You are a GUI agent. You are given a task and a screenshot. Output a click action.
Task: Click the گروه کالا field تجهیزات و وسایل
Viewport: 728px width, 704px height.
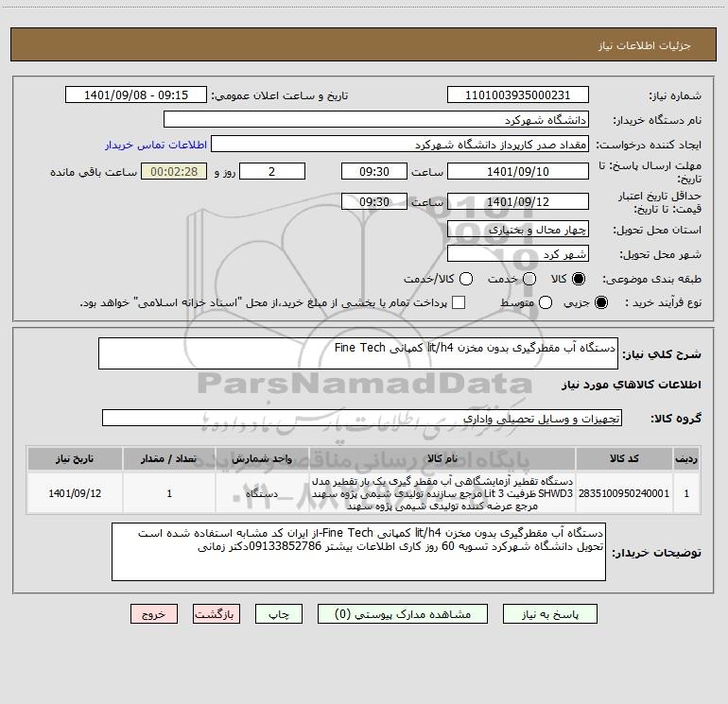coord(362,418)
